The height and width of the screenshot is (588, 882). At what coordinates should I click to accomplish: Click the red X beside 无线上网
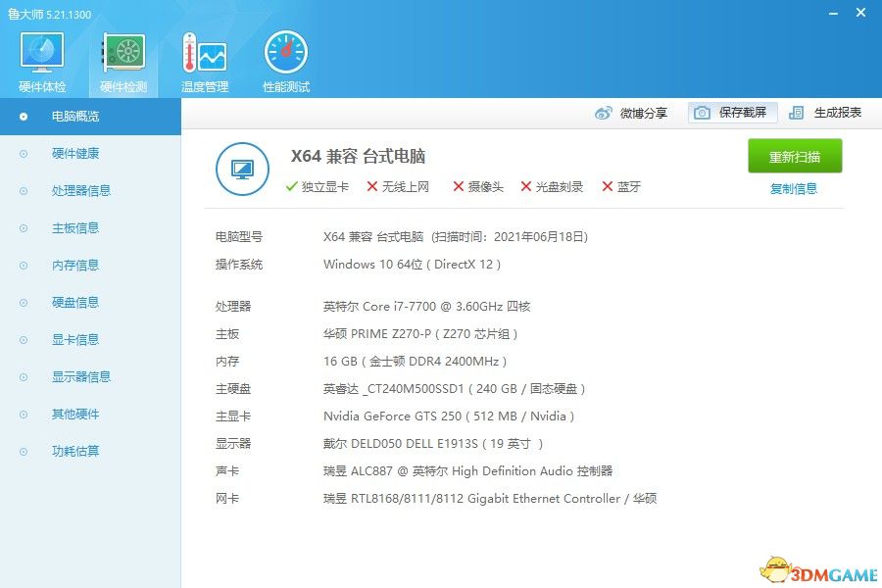371,186
